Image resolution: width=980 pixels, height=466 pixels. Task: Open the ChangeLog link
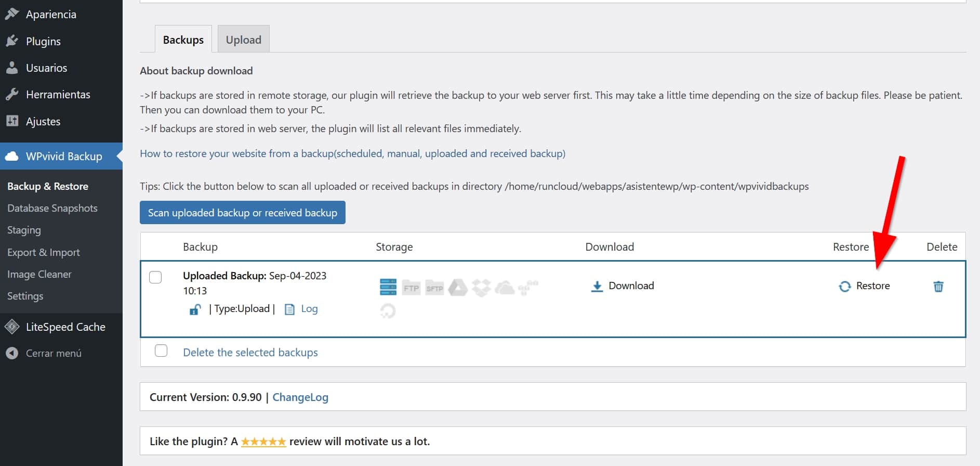300,397
